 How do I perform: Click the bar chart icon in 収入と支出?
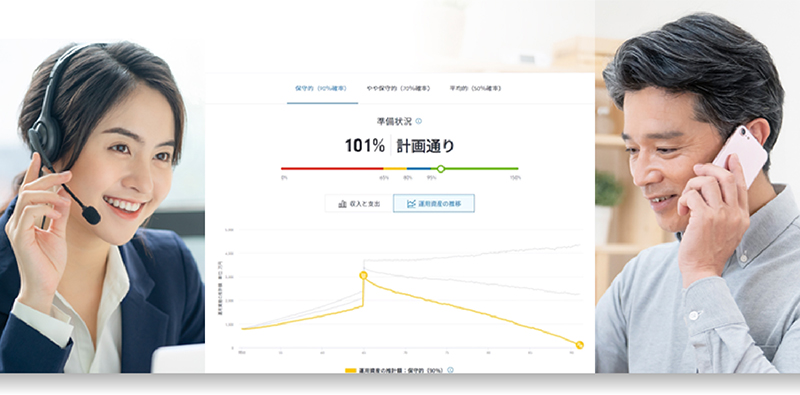click(x=343, y=204)
